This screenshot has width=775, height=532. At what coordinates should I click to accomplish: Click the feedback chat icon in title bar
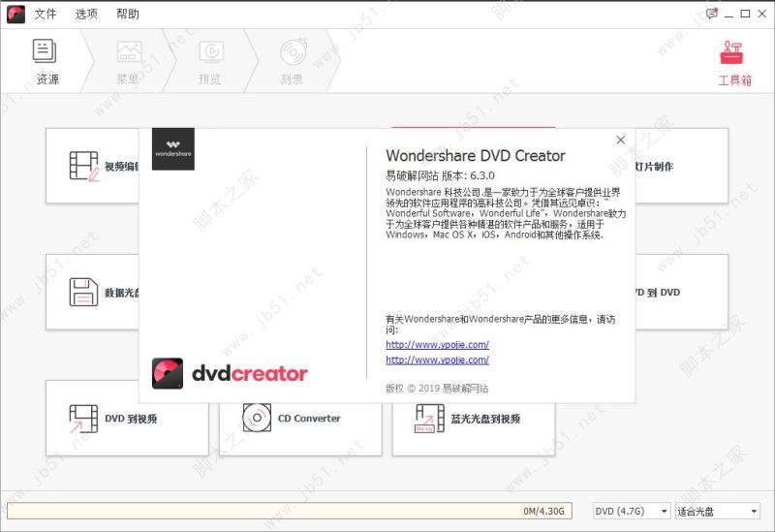pos(711,14)
